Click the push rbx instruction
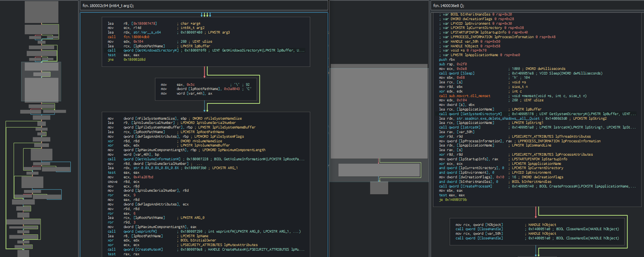644x257 pixels. [447, 60]
